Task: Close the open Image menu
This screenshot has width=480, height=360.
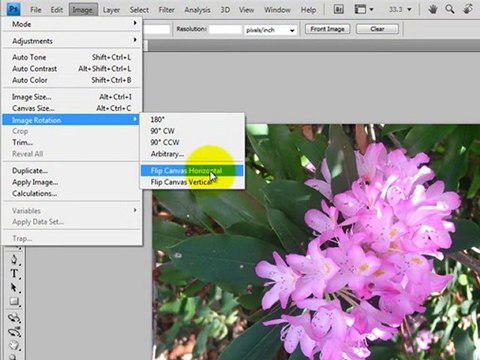Action: [83, 10]
